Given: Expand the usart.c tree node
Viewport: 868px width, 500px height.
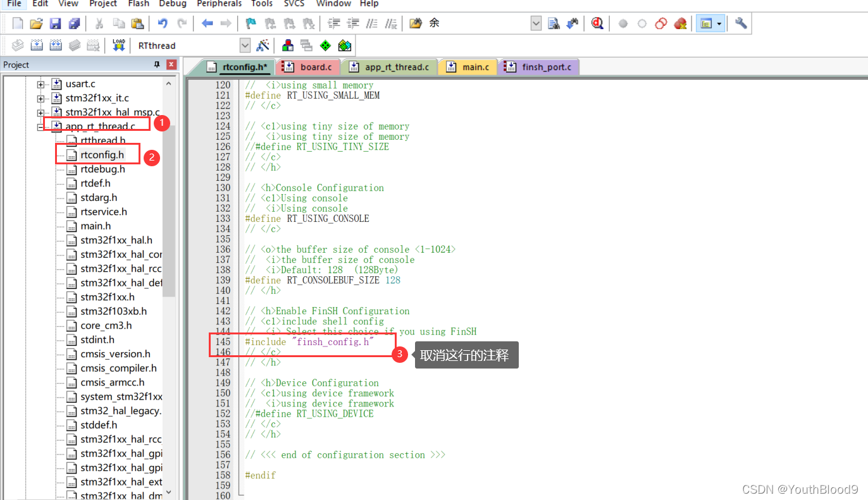Looking at the screenshot, I should 40,84.
